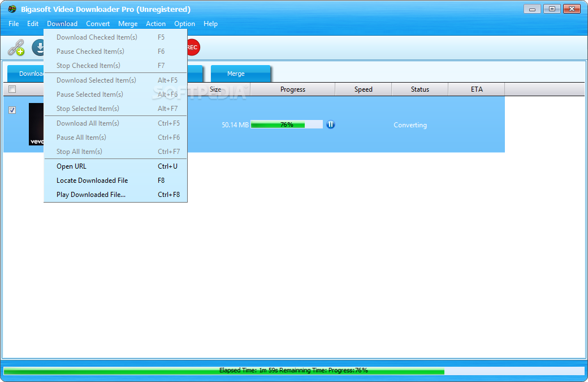Minimize the Bigasoft window
Image resolution: width=588 pixels, height=382 pixels.
pyautogui.click(x=532, y=8)
